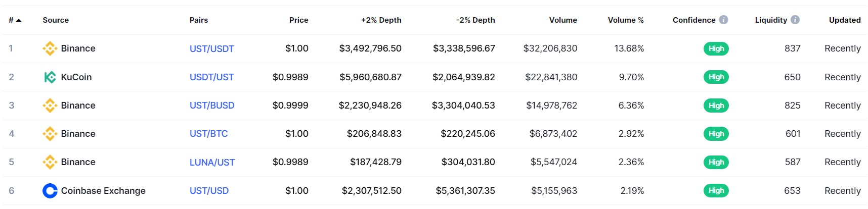The image size is (868, 209).
Task: Open the UST/USDT pair link
Action: [211, 49]
